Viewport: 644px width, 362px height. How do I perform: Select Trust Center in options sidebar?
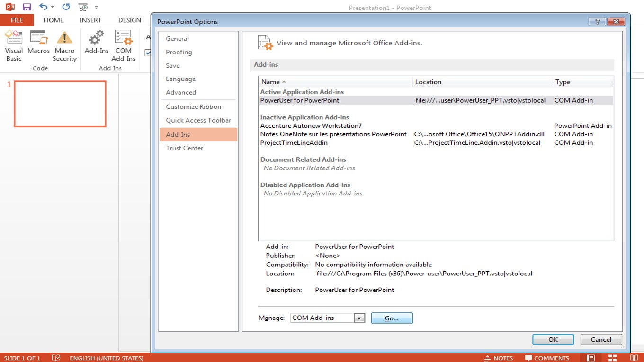pos(184,148)
